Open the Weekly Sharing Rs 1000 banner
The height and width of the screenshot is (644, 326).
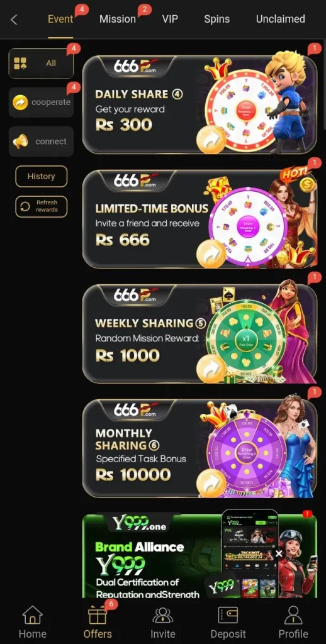200,334
